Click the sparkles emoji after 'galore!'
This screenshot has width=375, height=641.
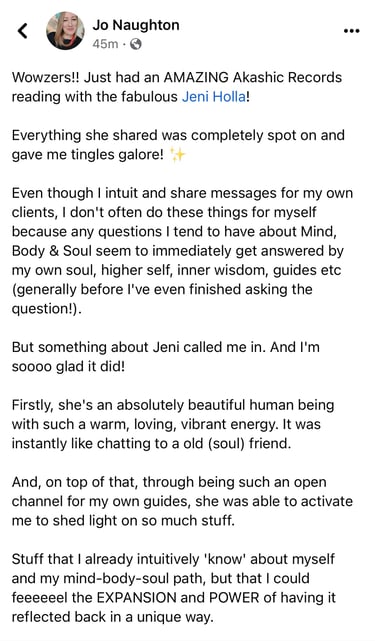tap(177, 155)
